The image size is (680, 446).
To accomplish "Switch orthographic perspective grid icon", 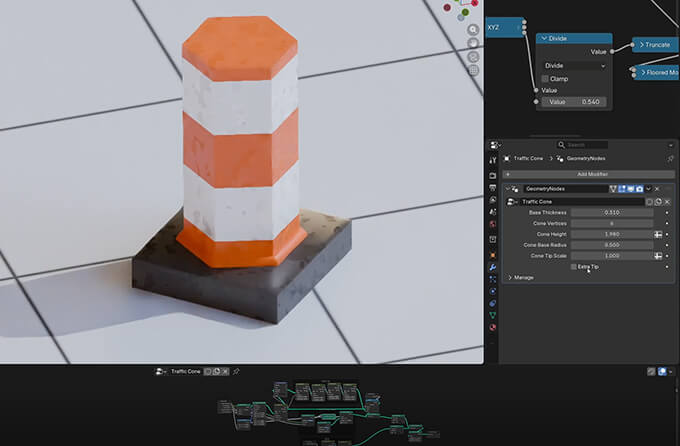I will click(x=473, y=70).
